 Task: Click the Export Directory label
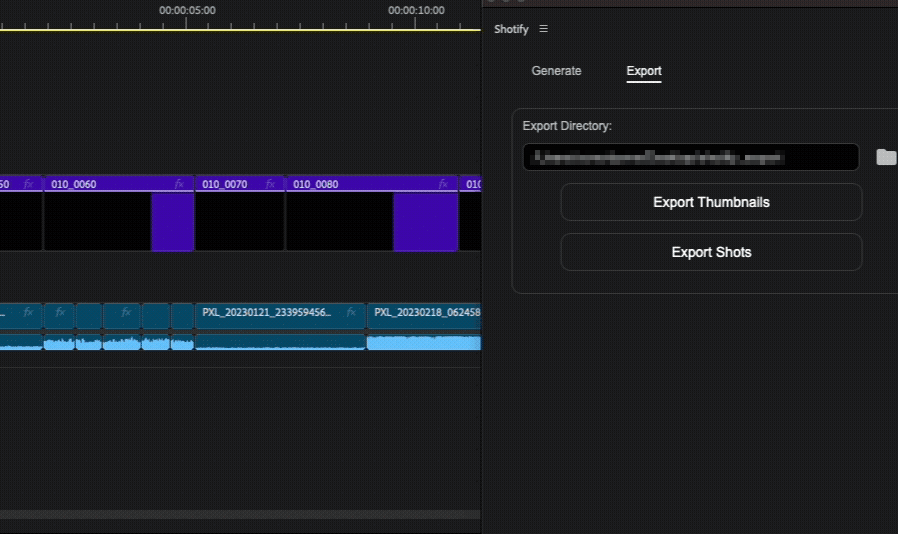click(x=567, y=126)
